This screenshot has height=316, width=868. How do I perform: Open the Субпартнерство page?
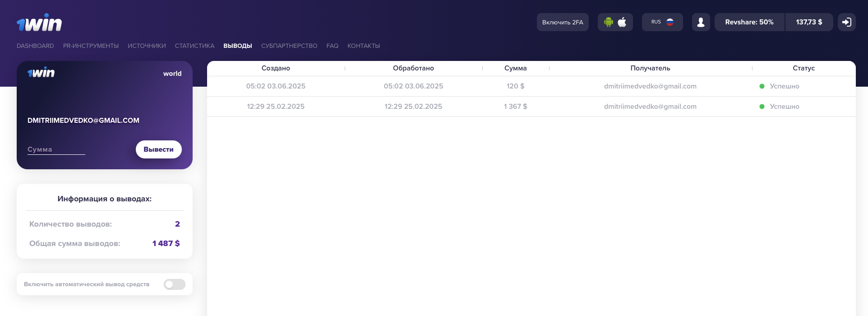289,46
